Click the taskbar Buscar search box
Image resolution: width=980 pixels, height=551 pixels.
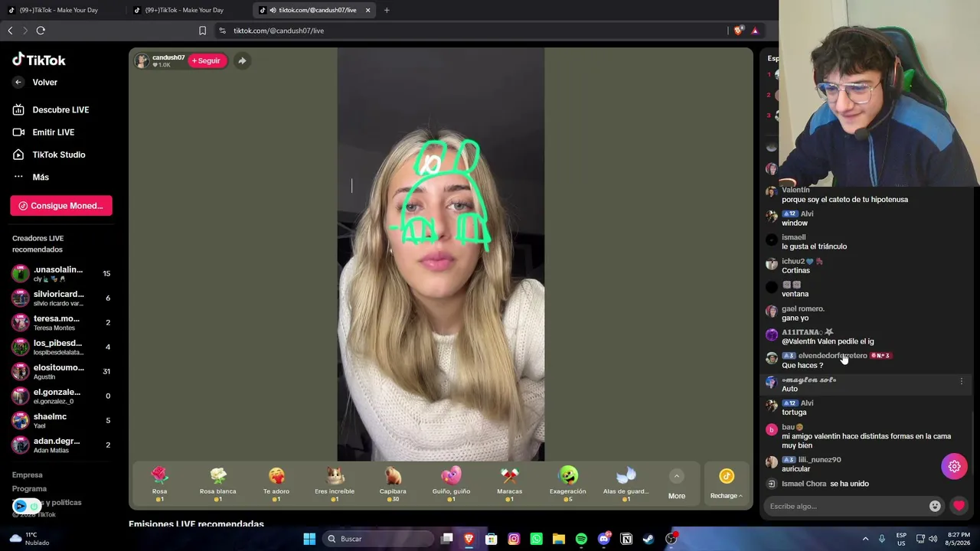click(x=378, y=539)
